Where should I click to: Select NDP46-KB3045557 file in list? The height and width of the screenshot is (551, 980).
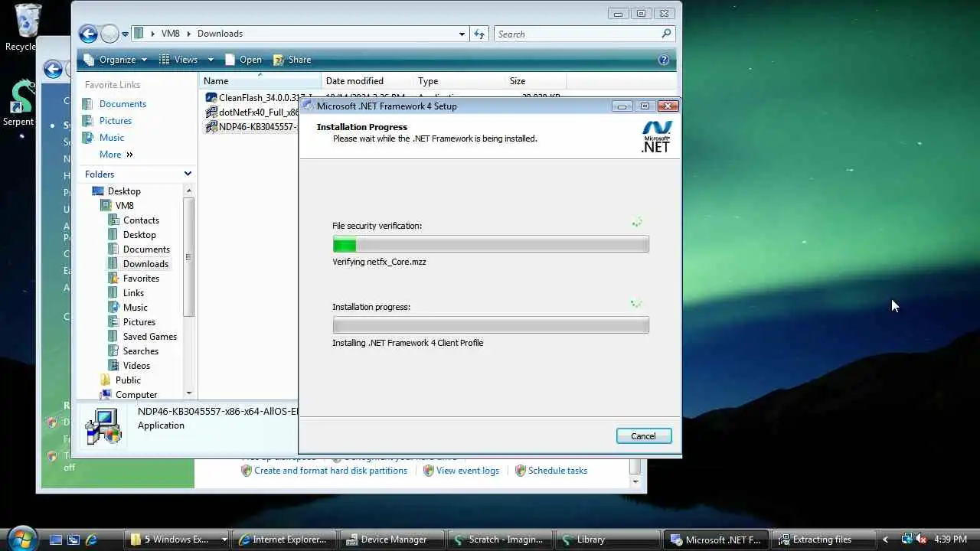coord(253,127)
